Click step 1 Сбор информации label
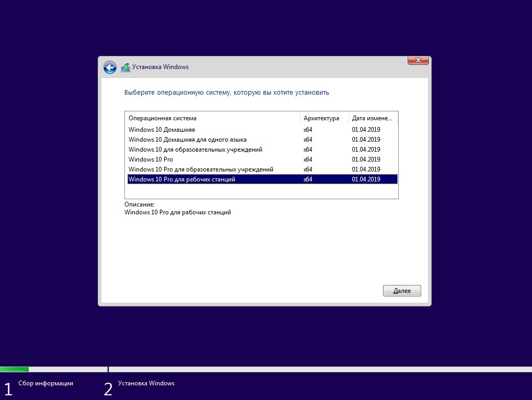The width and height of the screenshot is (532, 400). (45, 383)
